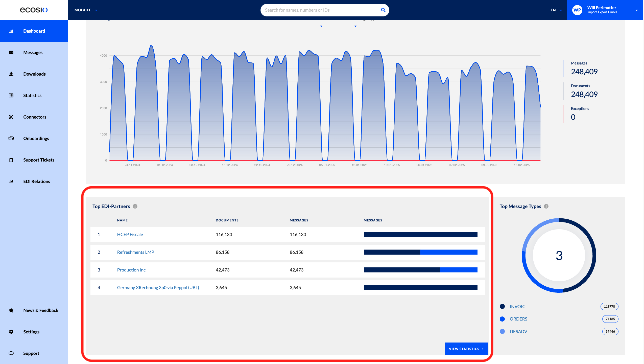Click the messages bar for HCEP Fiscale
This screenshot has height=364, width=644.
coord(420,235)
